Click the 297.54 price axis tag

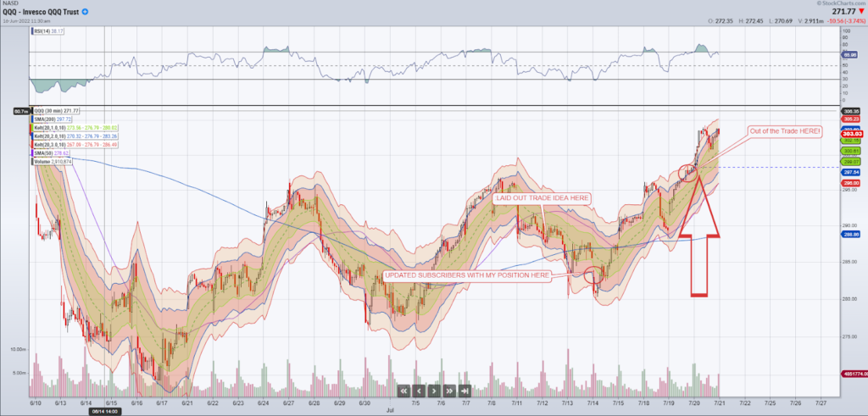(x=849, y=172)
